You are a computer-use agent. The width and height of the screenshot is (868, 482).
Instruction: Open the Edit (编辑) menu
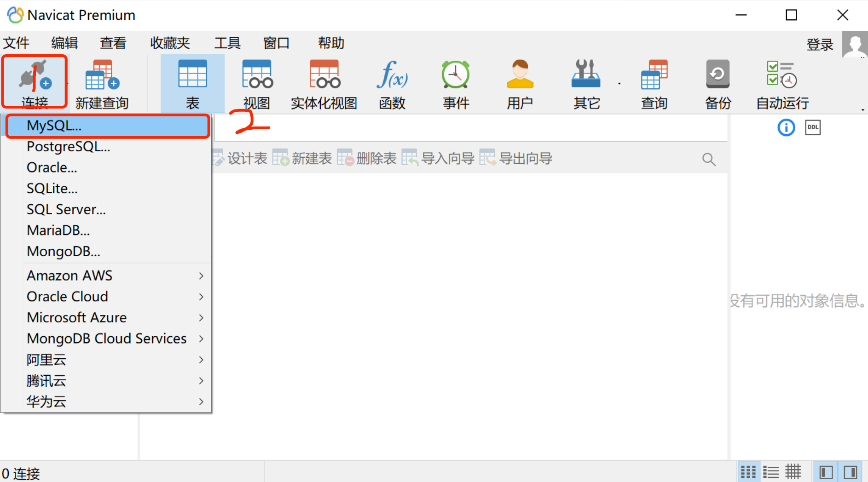pos(64,43)
